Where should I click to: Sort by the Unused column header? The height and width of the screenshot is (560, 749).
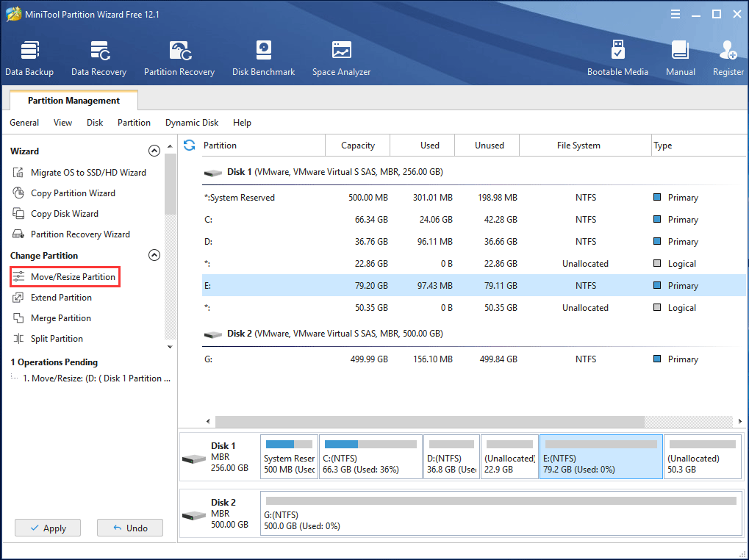click(487, 145)
